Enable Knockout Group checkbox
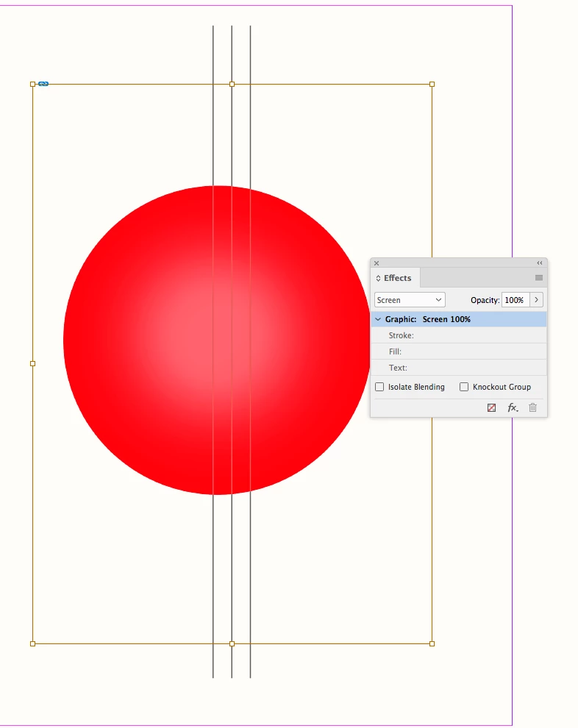 pos(464,387)
